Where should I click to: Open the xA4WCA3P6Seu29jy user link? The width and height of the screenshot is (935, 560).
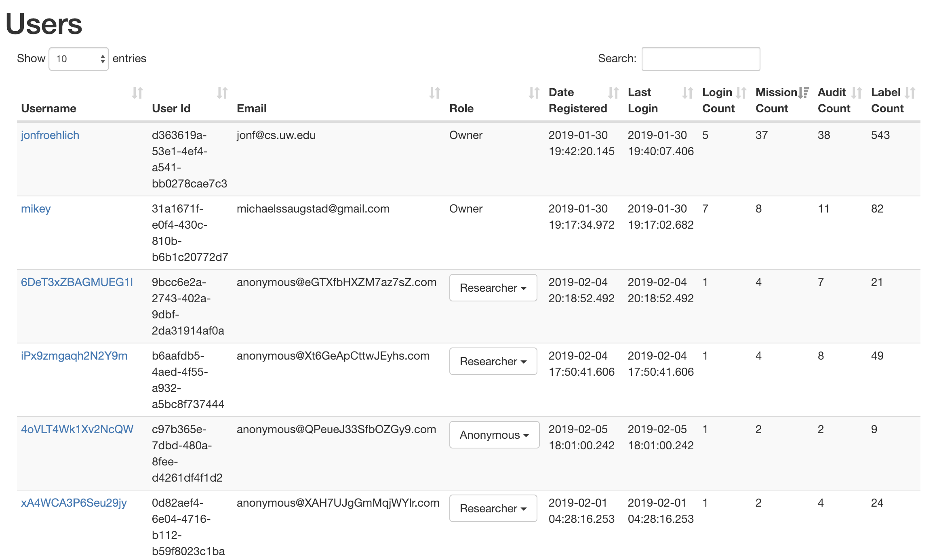(x=74, y=503)
